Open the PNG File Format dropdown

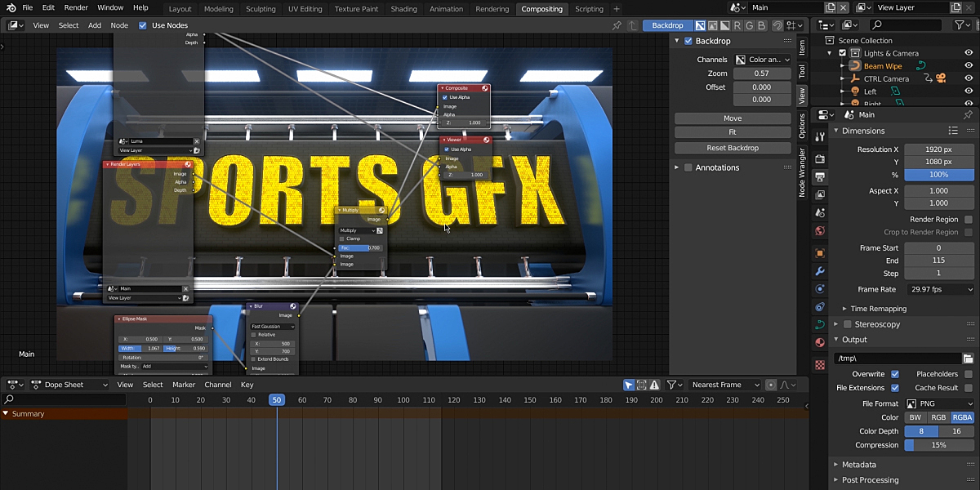[x=938, y=403]
